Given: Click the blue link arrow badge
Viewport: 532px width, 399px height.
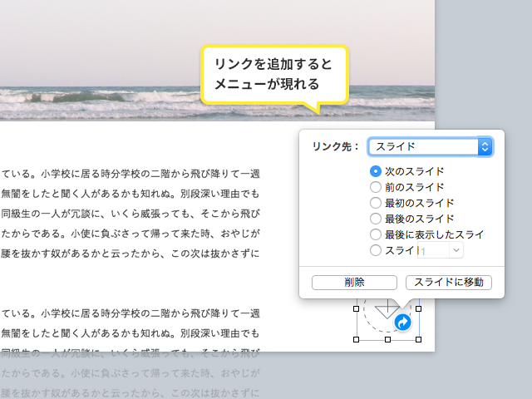Looking at the screenshot, I should (x=402, y=322).
